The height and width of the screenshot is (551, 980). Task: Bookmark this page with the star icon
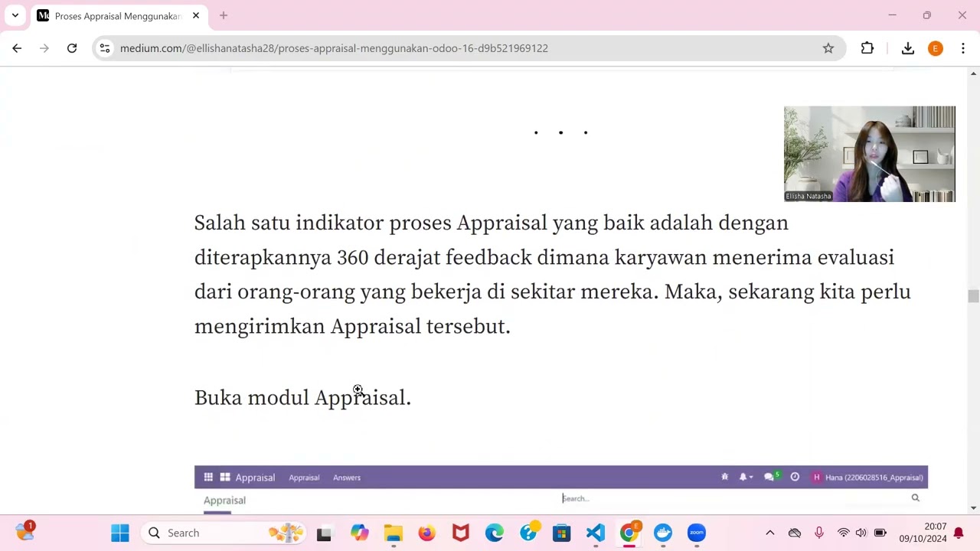[x=828, y=48]
